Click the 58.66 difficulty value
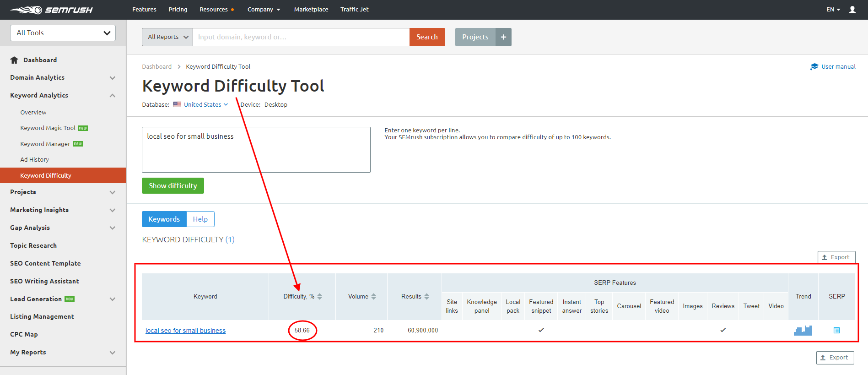The height and width of the screenshot is (375, 868). click(302, 330)
